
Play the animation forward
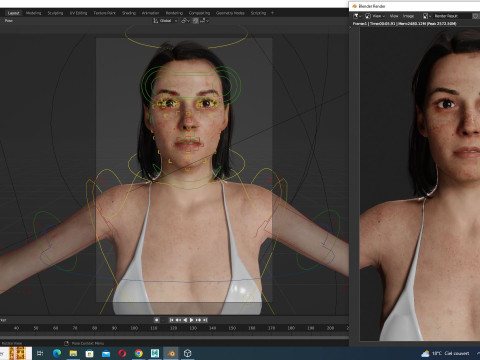click(192, 320)
